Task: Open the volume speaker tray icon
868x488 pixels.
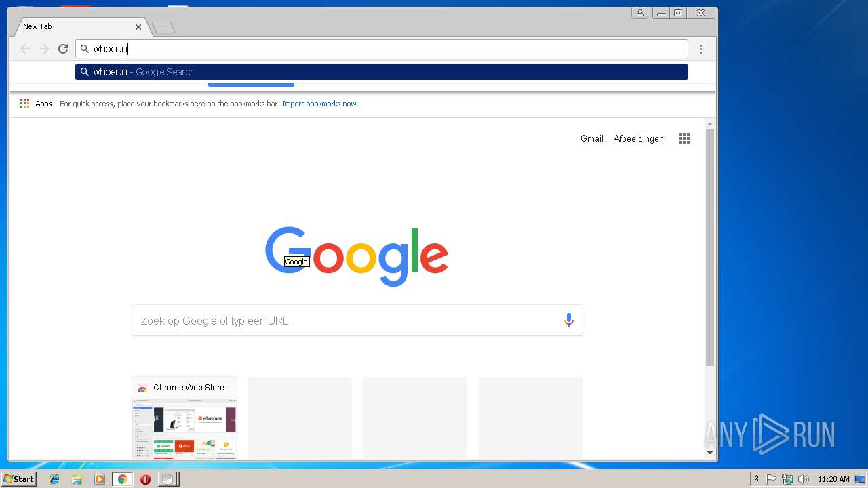Action: pyautogui.click(x=804, y=479)
